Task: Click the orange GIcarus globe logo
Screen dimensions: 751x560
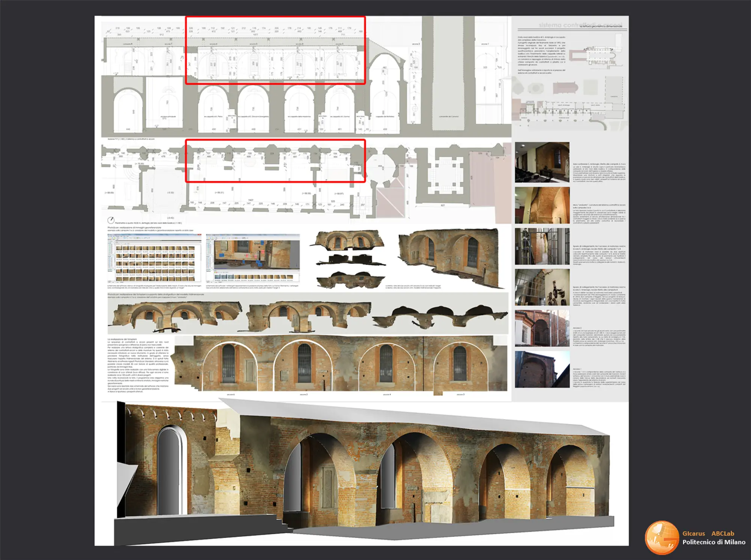Action: [662, 537]
